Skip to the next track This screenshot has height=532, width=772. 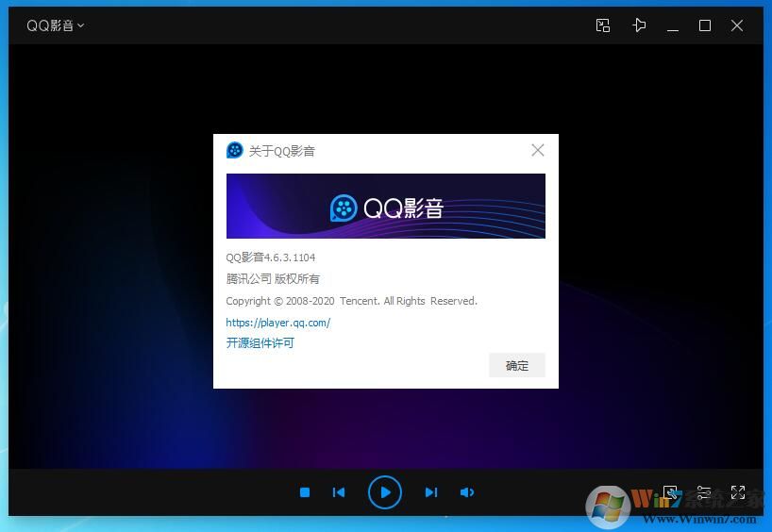pyautogui.click(x=430, y=492)
